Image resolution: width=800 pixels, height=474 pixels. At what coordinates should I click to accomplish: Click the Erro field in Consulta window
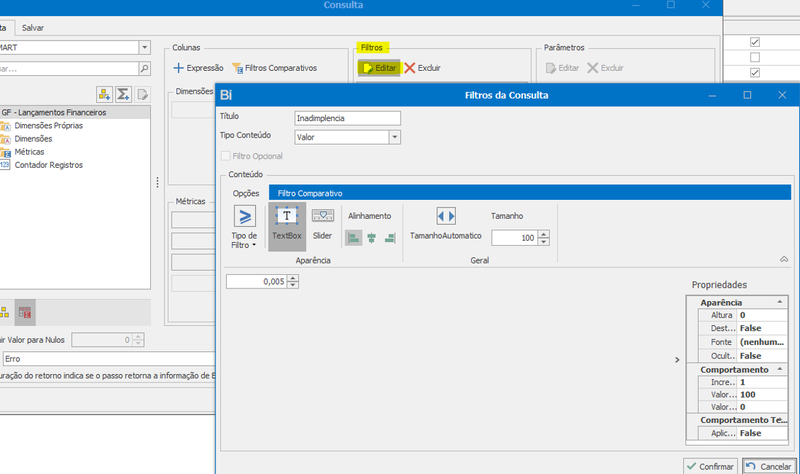109,359
